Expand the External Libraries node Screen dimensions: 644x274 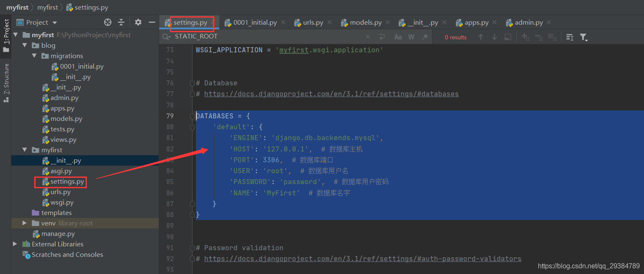click(x=15, y=244)
